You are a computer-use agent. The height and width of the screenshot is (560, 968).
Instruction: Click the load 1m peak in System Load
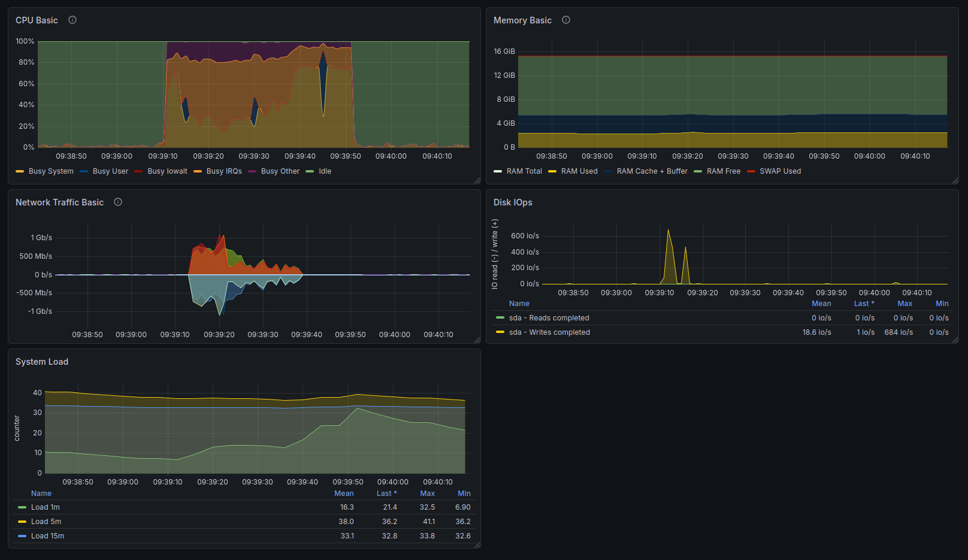[357, 408]
